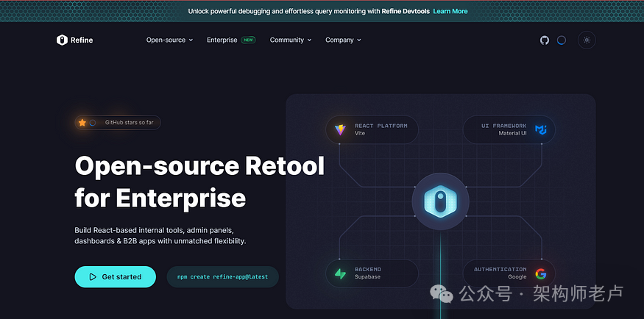Click the NEW badge next to Enterprise
The height and width of the screenshot is (319, 644).
(248, 40)
